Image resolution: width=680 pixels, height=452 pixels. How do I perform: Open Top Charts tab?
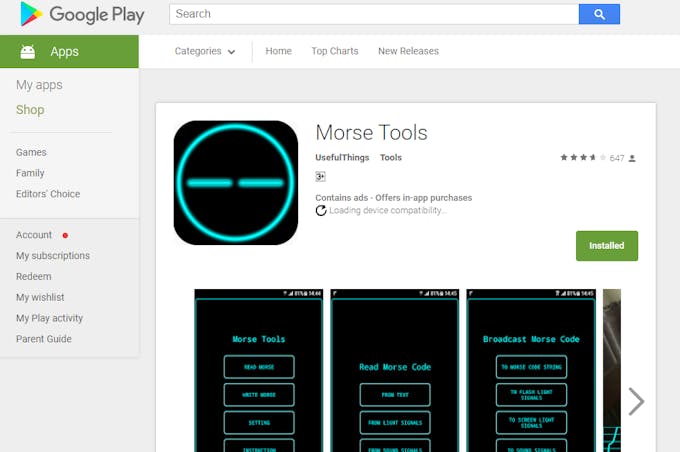coord(335,51)
